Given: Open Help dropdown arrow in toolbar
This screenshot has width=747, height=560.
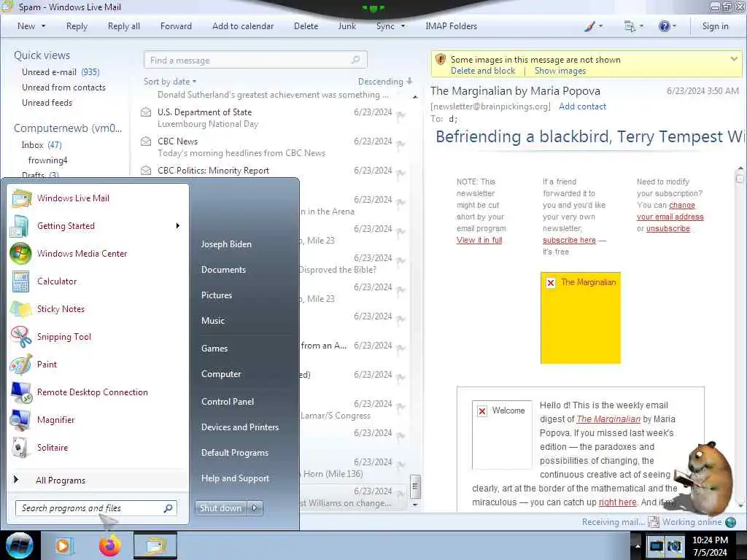Looking at the screenshot, I should [674, 26].
